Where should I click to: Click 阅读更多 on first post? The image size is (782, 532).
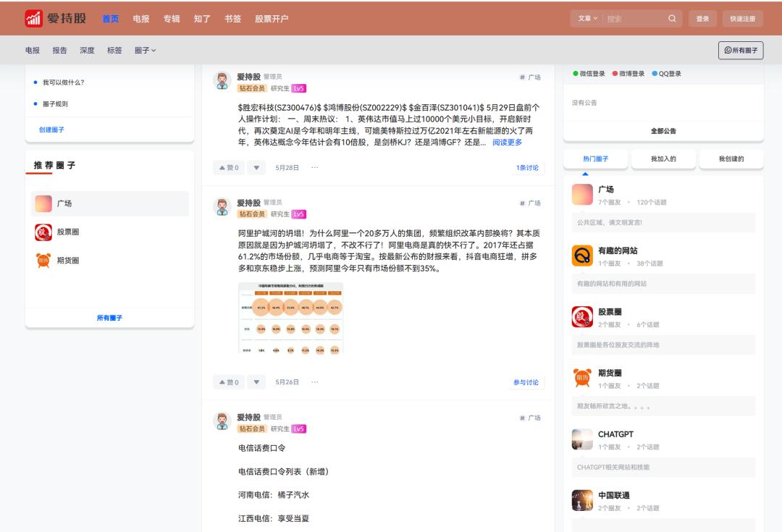pyautogui.click(x=507, y=143)
